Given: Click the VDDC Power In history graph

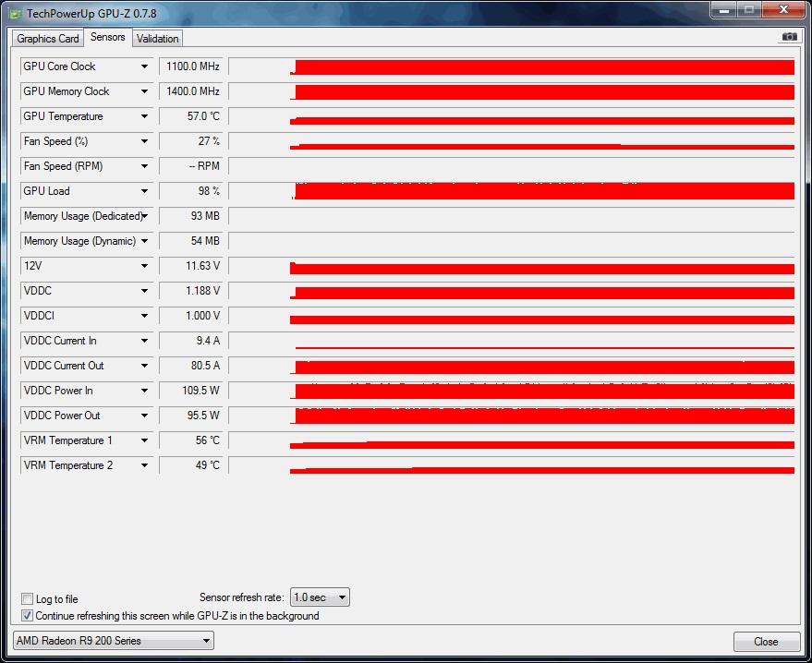Looking at the screenshot, I should point(512,391).
